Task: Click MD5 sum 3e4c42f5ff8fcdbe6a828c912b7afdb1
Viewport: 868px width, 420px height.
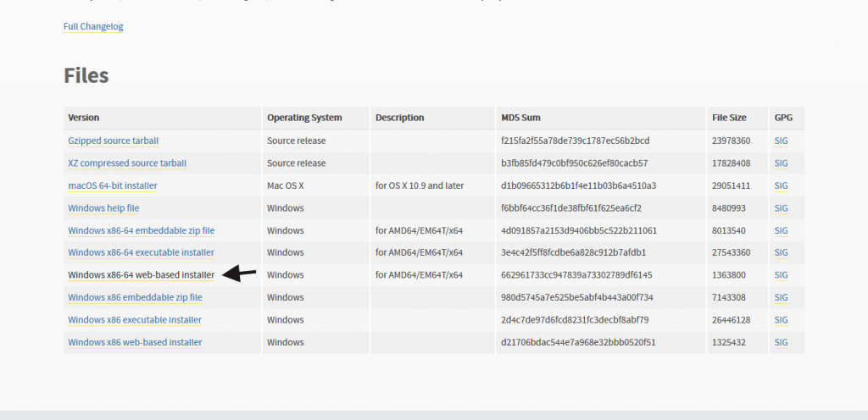Action: pos(574,252)
